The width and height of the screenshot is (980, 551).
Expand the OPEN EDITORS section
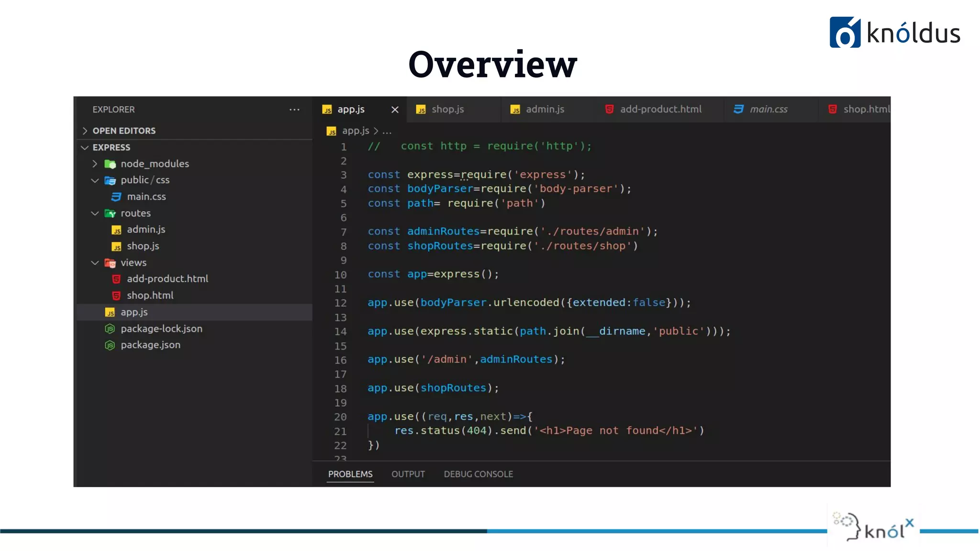[x=85, y=131]
